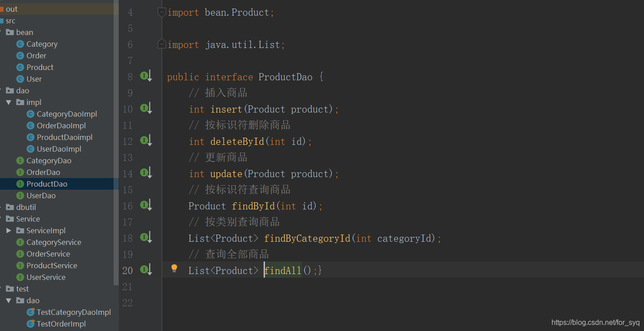This screenshot has height=331, width=644.
Task: Open the OrderService interface
Action: coord(48,254)
